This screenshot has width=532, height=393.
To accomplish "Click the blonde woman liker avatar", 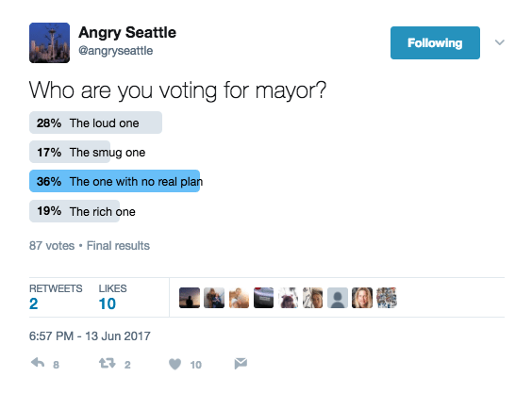I will tap(362, 298).
